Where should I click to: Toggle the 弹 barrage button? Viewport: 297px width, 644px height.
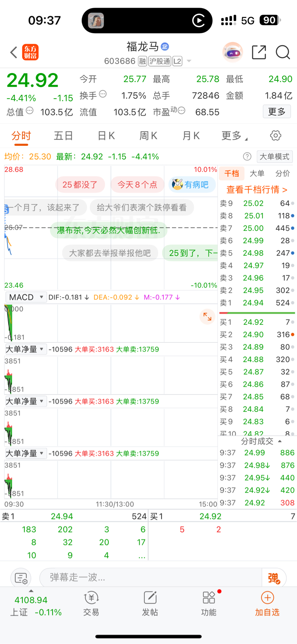point(274,578)
